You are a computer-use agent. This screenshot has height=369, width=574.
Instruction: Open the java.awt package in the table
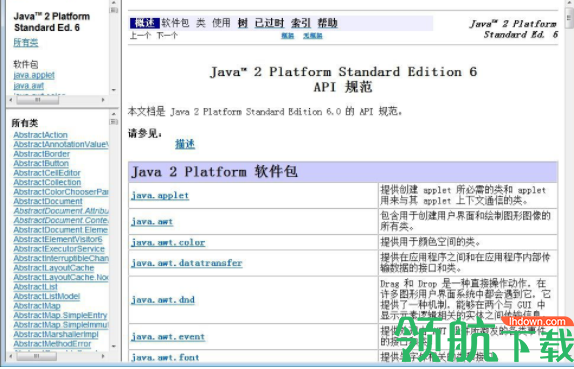point(152,221)
